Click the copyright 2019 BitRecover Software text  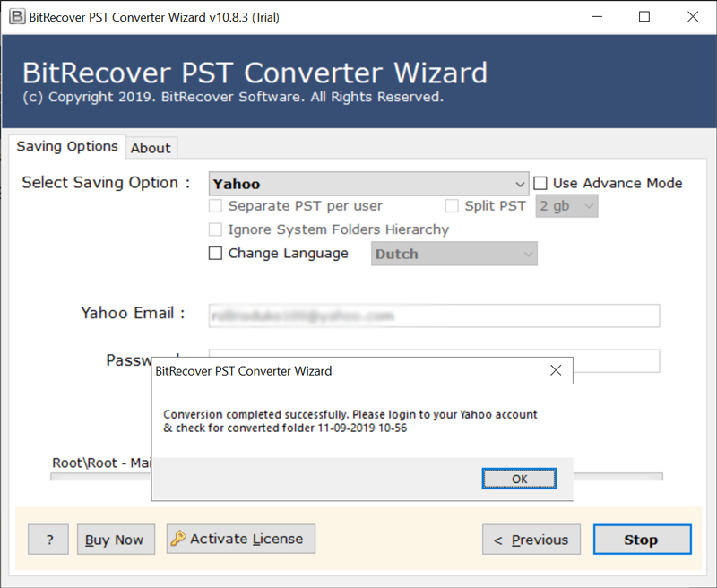(233, 97)
